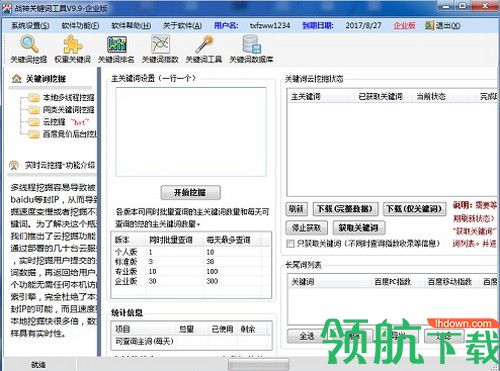
Task: Open the 关键词指数 curve tool
Action: (x=160, y=45)
